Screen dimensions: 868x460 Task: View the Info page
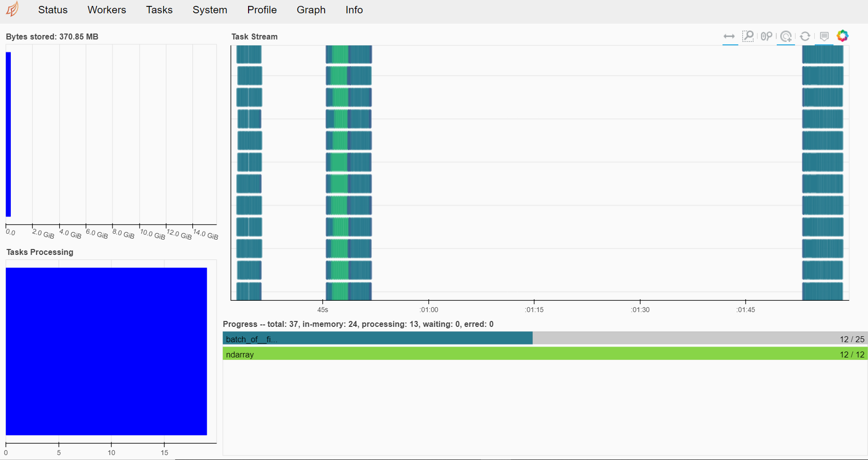click(354, 10)
